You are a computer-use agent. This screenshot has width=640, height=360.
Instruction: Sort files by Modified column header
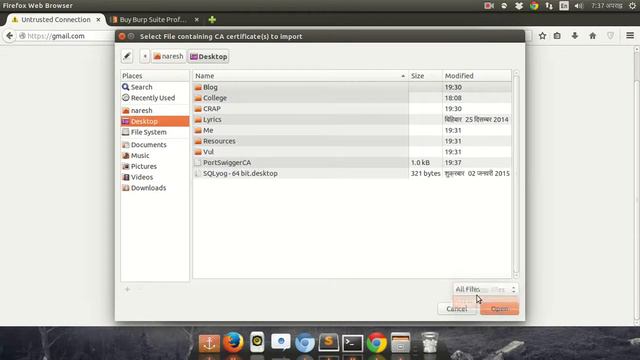[x=477, y=76]
